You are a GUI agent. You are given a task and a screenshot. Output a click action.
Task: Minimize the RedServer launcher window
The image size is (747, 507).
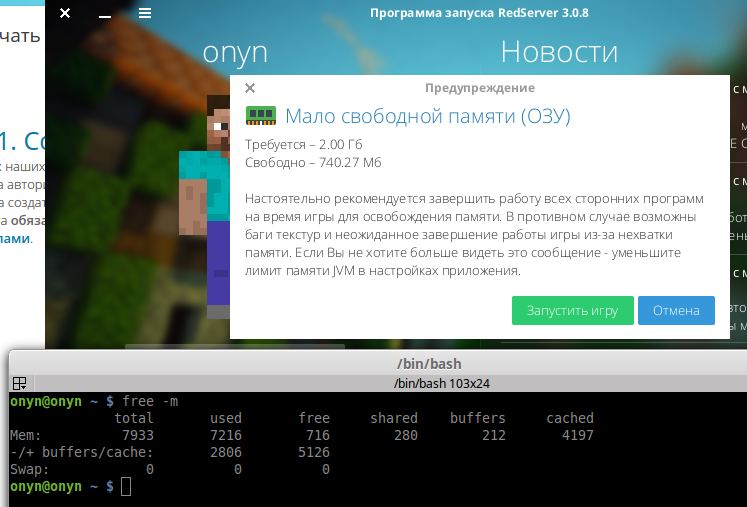click(105, 16)
